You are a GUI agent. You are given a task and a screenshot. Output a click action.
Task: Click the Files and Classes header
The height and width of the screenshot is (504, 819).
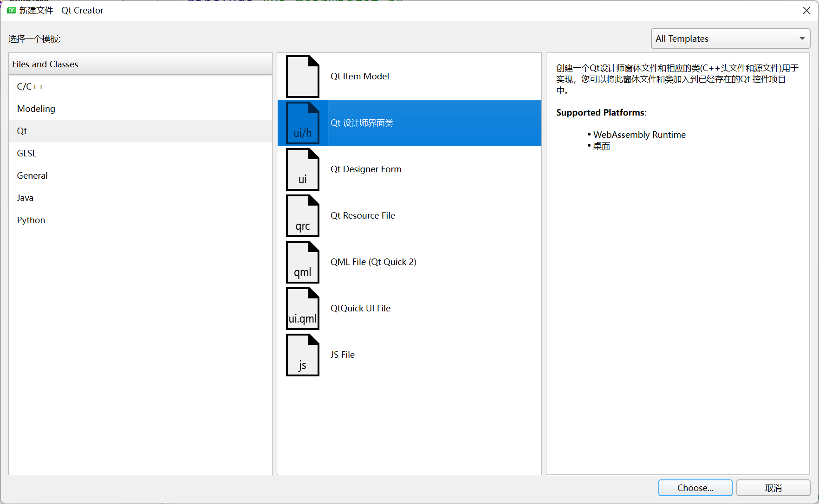(x=140, y=64)
